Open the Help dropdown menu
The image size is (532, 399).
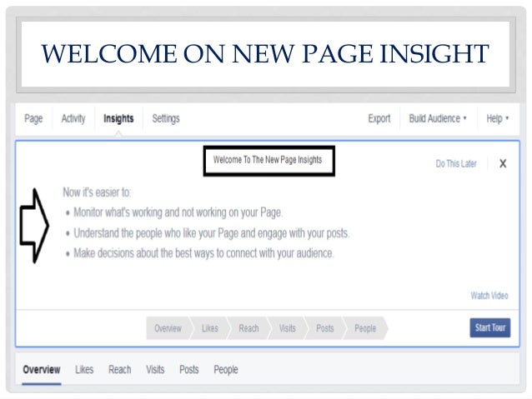(497, 118)
